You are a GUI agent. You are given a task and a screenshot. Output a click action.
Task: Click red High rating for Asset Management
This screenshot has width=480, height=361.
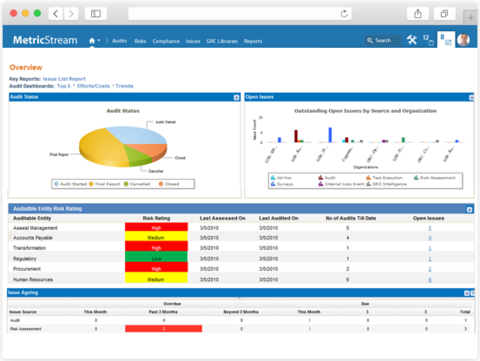pos(156,228)
